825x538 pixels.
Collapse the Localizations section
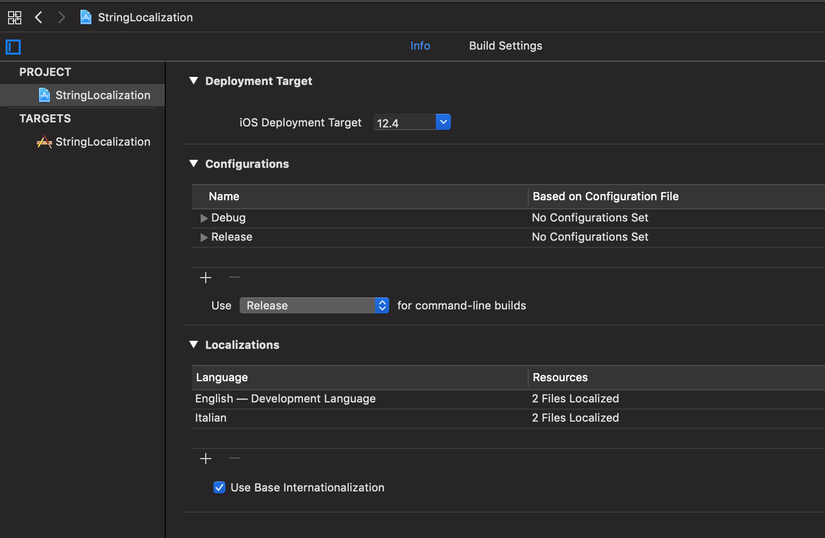point(194,345)
